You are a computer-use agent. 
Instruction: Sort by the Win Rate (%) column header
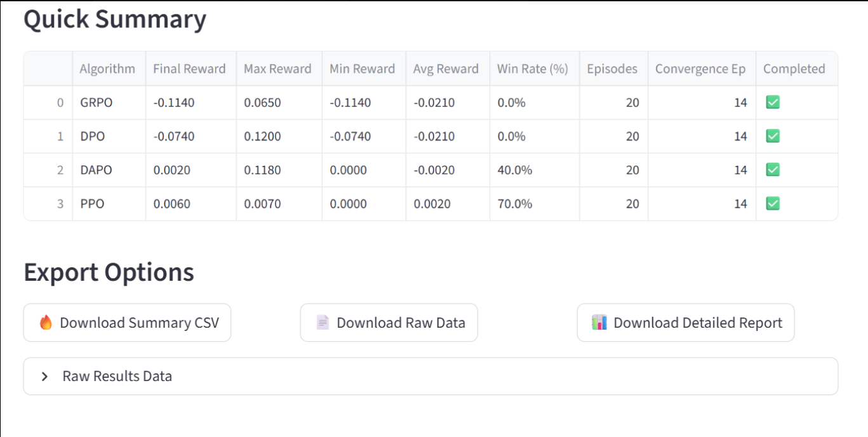tap(535, 69)
